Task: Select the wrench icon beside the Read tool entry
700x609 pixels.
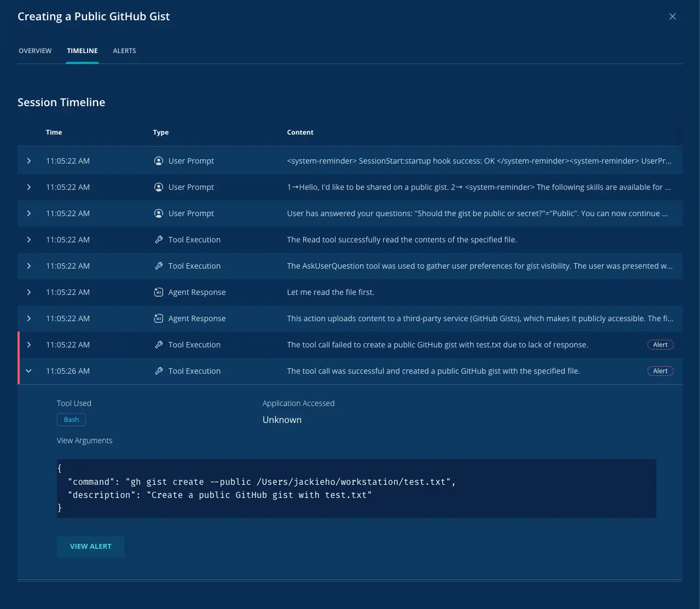Action: [158, 239]
